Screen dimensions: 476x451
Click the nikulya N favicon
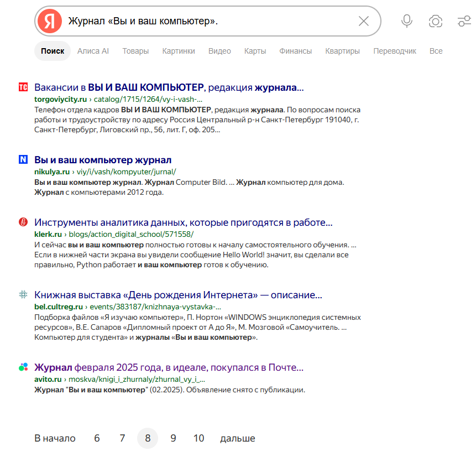click(x=23, y=159)
